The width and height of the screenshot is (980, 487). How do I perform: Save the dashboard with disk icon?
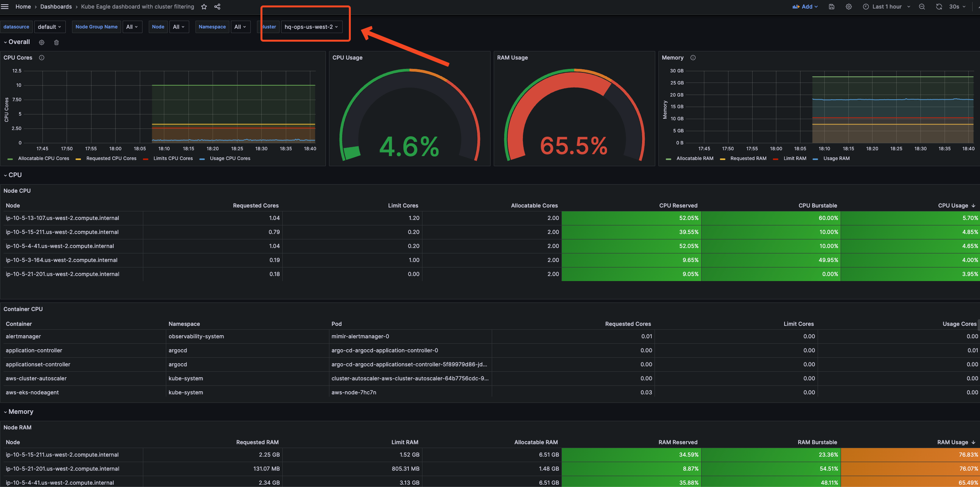point(831,7)
